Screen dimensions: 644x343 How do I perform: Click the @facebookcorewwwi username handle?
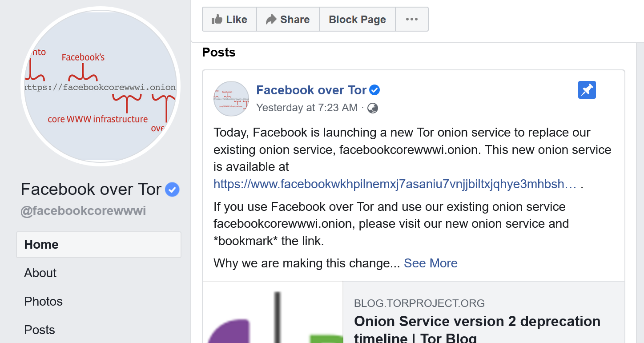click(83, 210)
